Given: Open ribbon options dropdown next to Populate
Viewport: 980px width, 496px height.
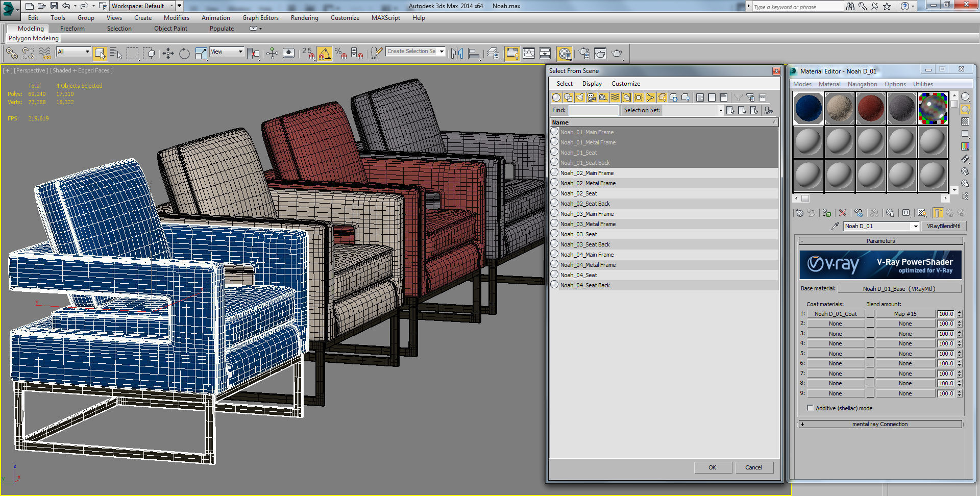Looking at the screenshot, I should (x=255, y=29).
